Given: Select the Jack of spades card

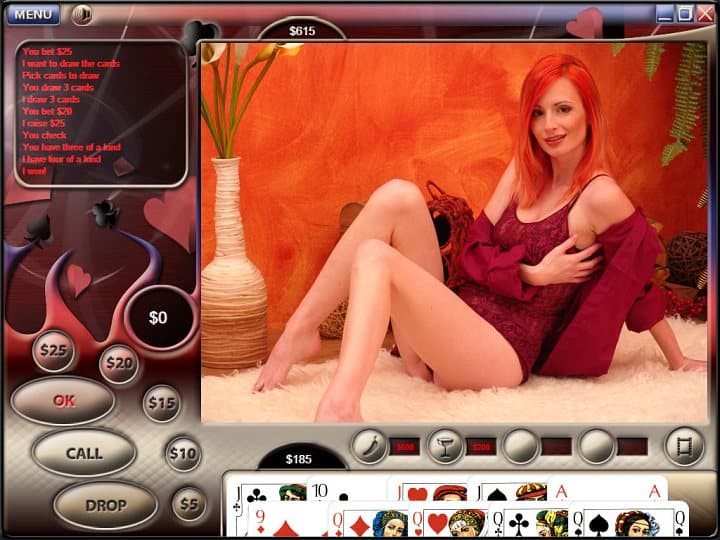Looking at the screenshot, I should (507, 490).
